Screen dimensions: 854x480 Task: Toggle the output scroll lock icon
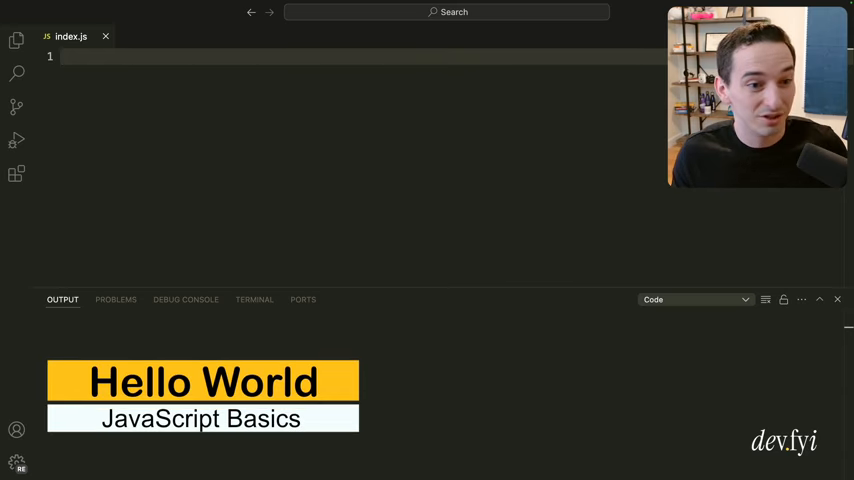784,300
